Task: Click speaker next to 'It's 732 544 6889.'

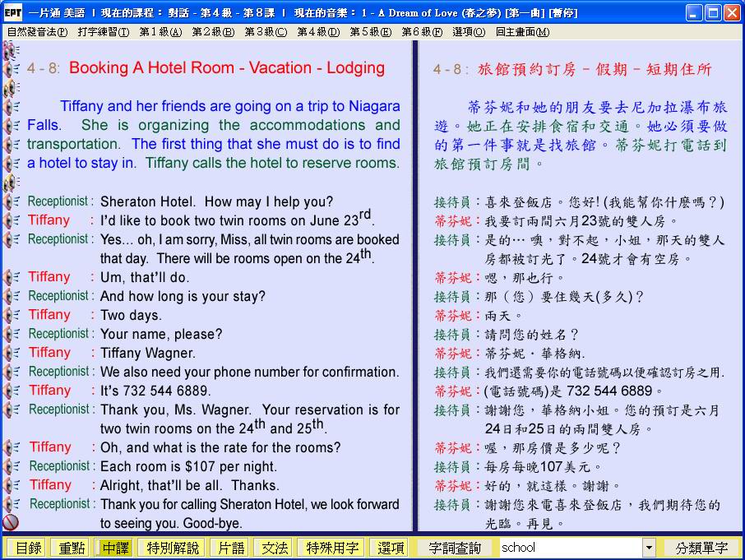Action: (11, 391)
